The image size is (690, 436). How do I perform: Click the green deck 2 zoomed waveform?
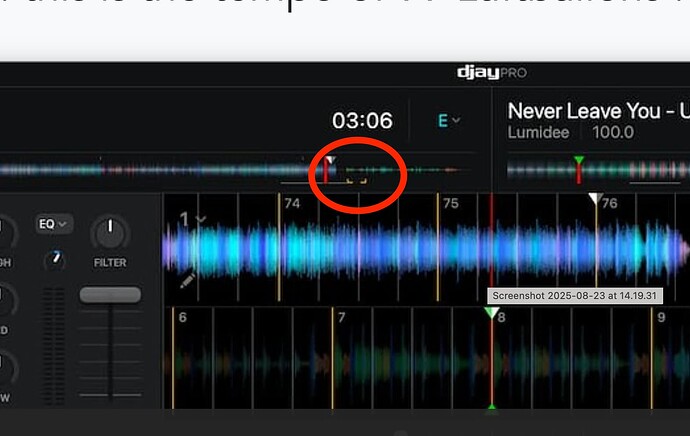pos(425,364)
